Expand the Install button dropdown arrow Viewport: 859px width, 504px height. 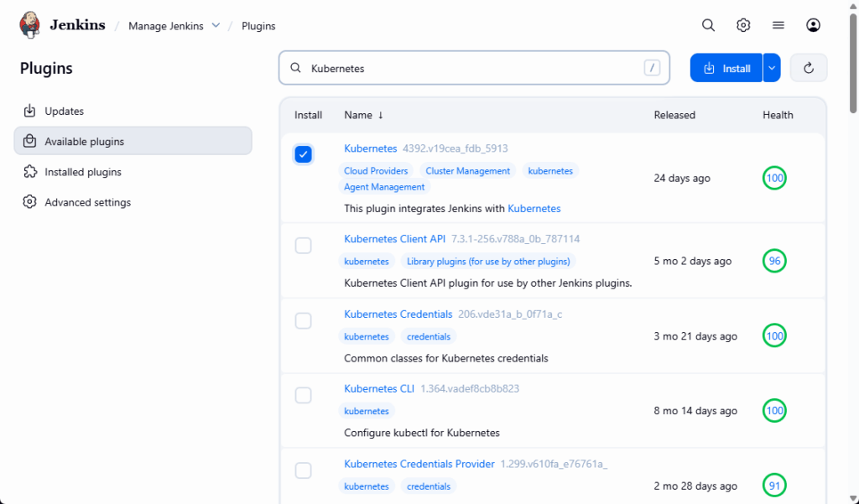(x=772, y=68)
